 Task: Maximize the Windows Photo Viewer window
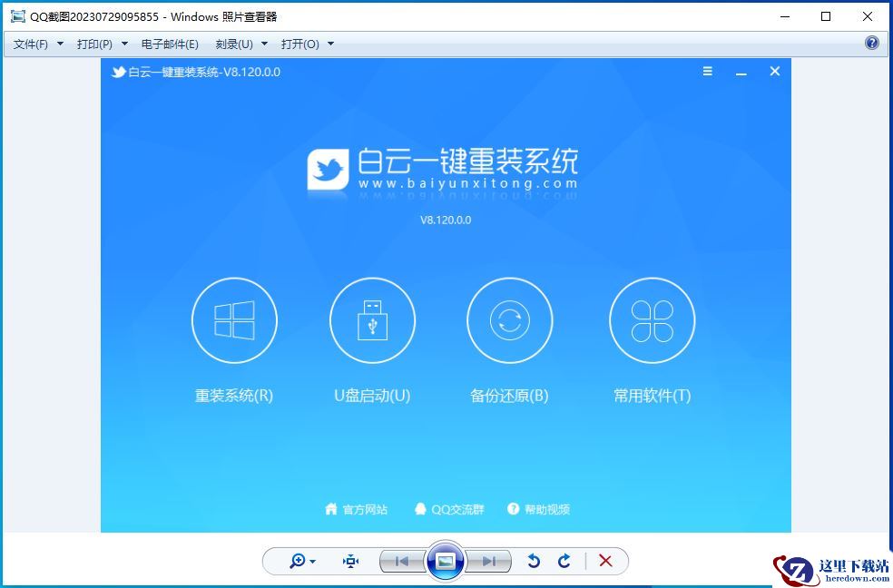pyautogui.click(x=826, y=16)
